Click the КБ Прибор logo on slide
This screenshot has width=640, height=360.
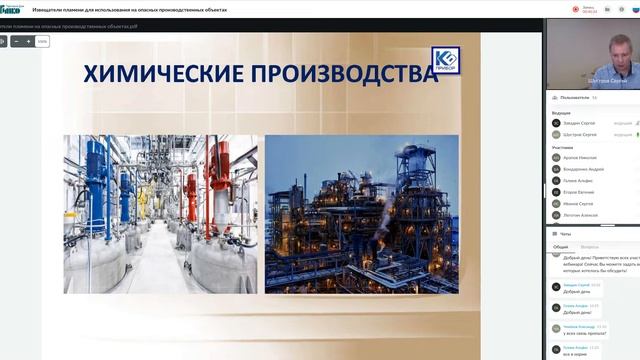[x=446, y=60]
